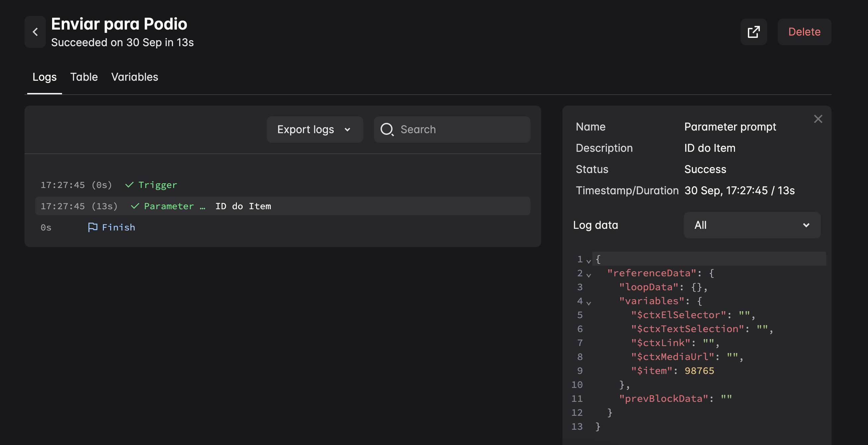Click the back arrow next to Enviar para Podio
Screen dimensions: 868x445
click(x=35, y=32)
